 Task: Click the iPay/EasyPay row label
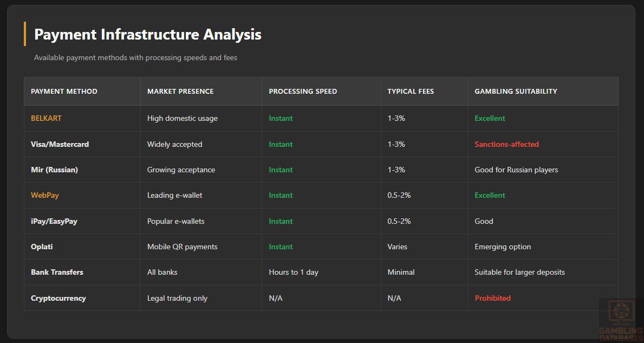(54, 221)
